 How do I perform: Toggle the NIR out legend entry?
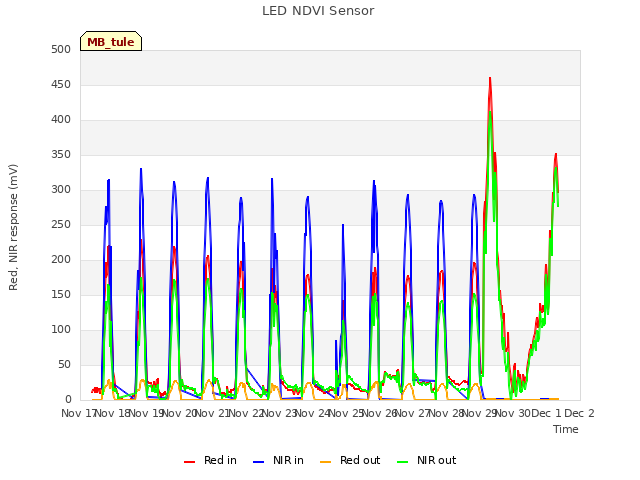pos(427,460)
